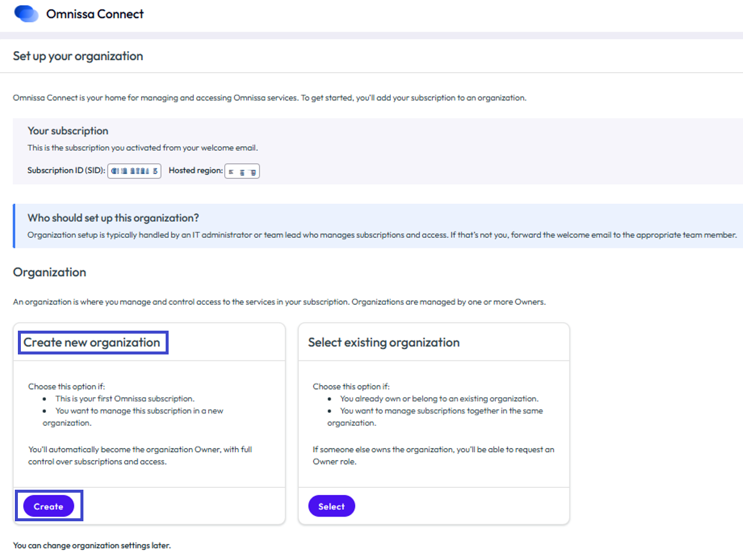
Task: Click "This is your first Omnissa subscription." bullet
Action: [x=125, y=399]
